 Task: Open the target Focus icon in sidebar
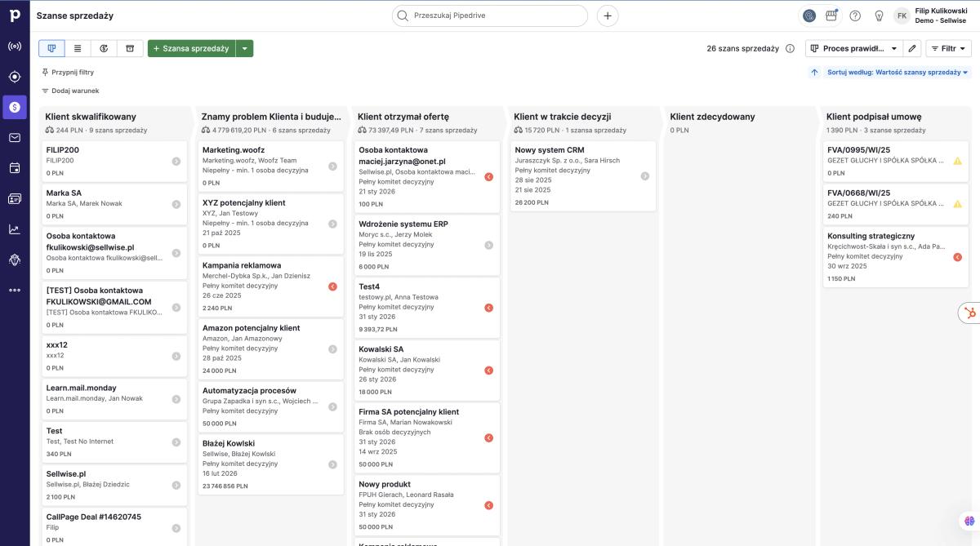[15, 77]
